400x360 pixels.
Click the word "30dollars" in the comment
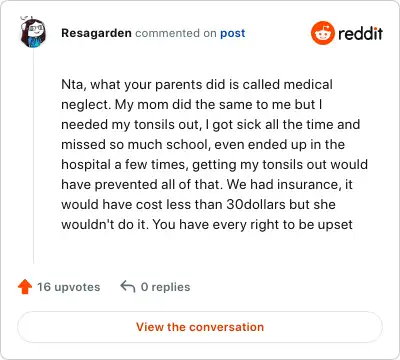(256, 204)
